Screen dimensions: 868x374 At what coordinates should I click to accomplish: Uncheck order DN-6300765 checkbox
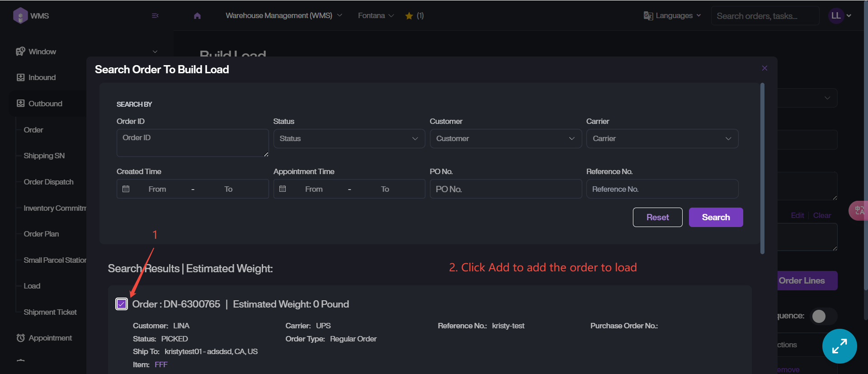(x=122, y=304)
